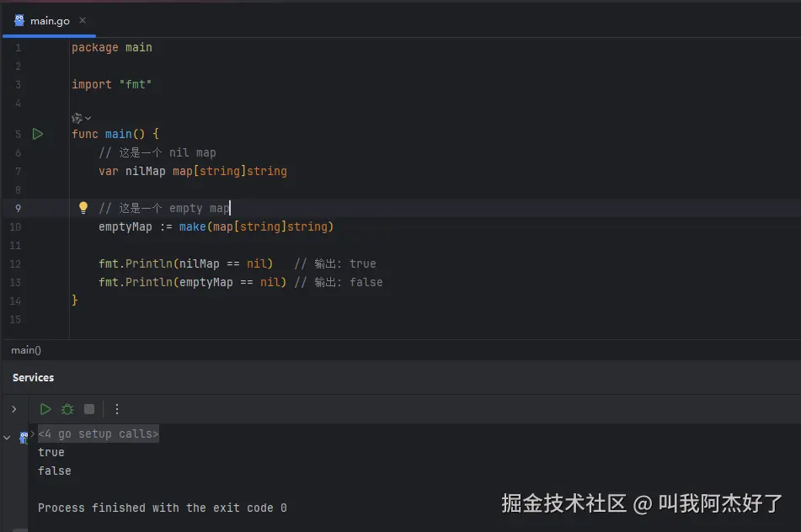Click the yellow lightbulb quick-fix icon
801x532 pixels.
click(x=83, y=208)
